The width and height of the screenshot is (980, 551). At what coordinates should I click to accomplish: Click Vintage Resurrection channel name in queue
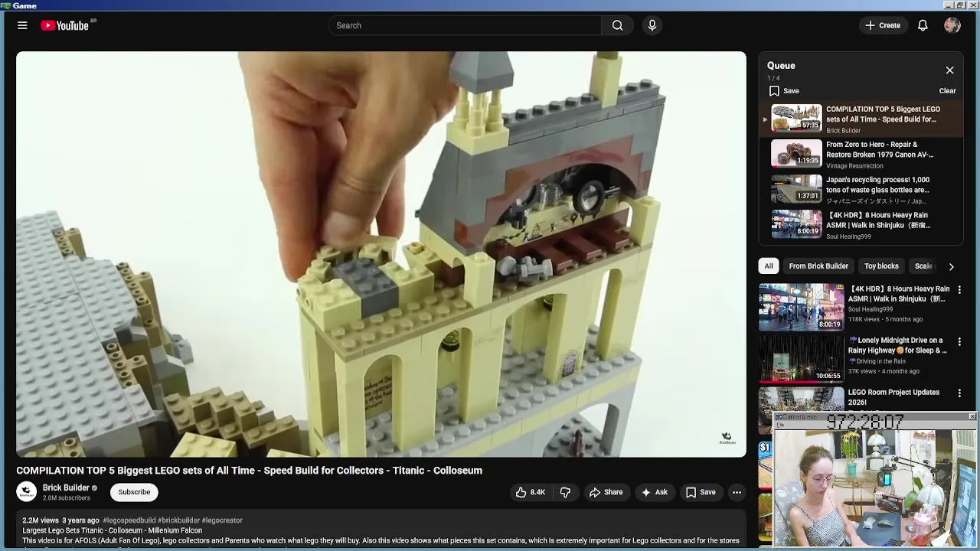click(x=854, y=166)
